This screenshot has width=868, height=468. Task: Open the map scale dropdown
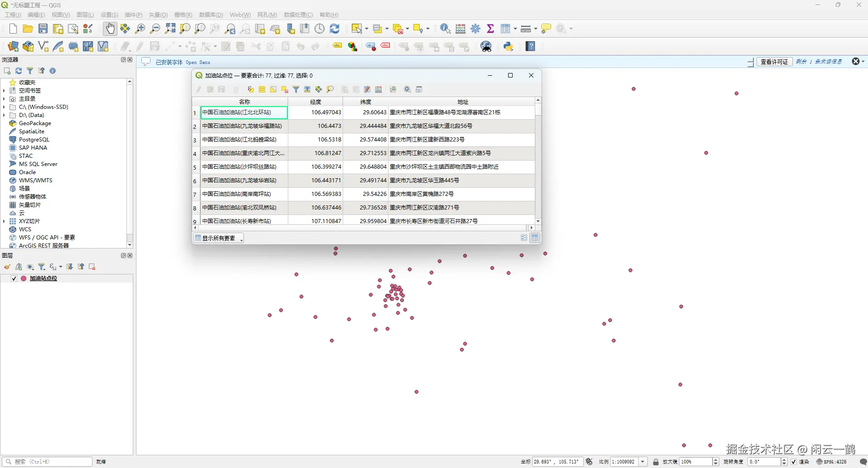pyautogui.click(x=643, y=462)
